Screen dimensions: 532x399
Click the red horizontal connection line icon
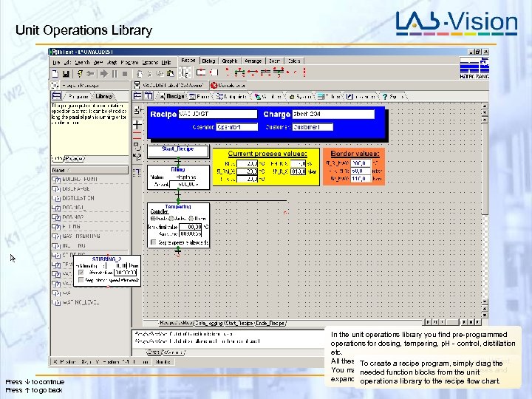tap(253, 72)
